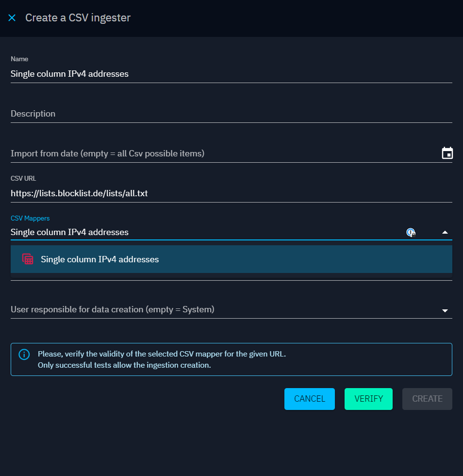The width and height of the screenshot is (463, 476).
Task: Click the info icon in the verification notice
Action: (24, 354)
